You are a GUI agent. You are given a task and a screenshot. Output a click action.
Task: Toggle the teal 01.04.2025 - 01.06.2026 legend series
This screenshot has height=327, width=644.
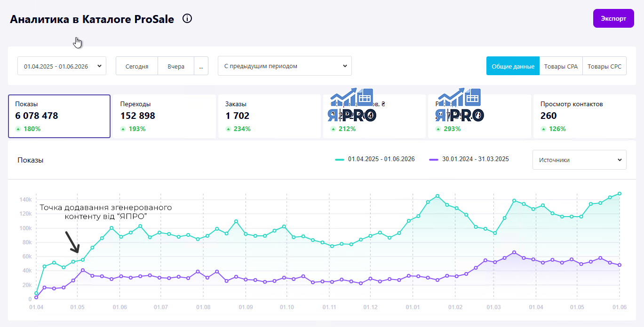(x=375, y=159)
